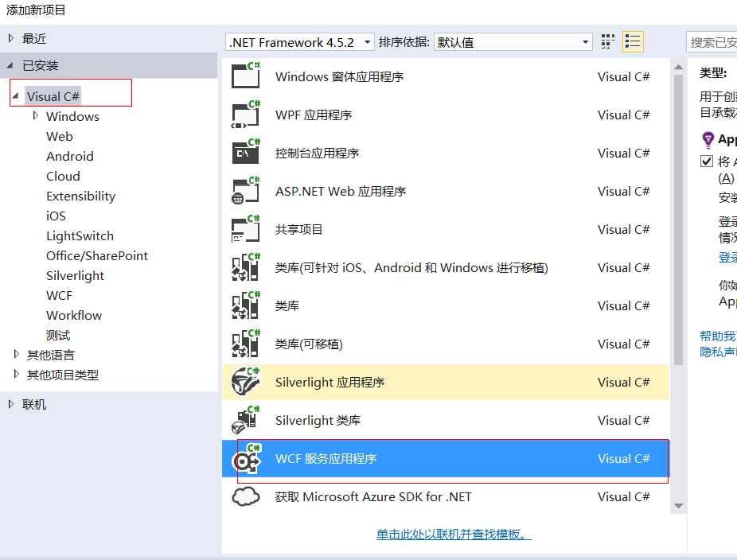Switch to small icons view

[x=608, y=42]
